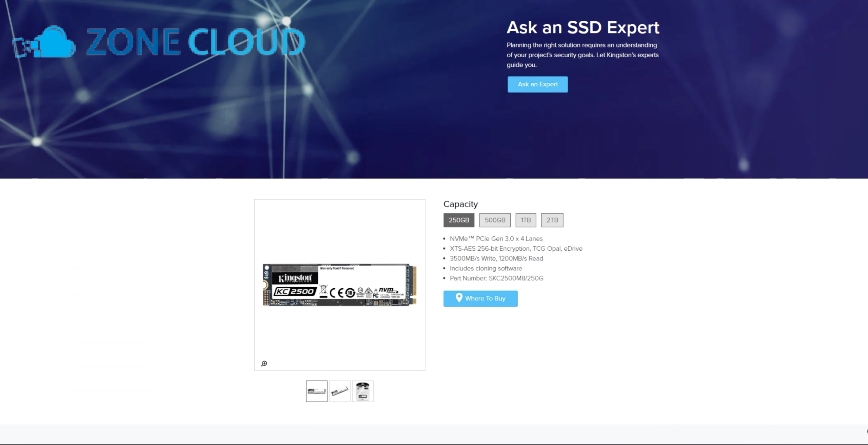Viewport: 868px width, 445px height.
Task: Select the 2TB capacity option
Action: coord(552,220)
